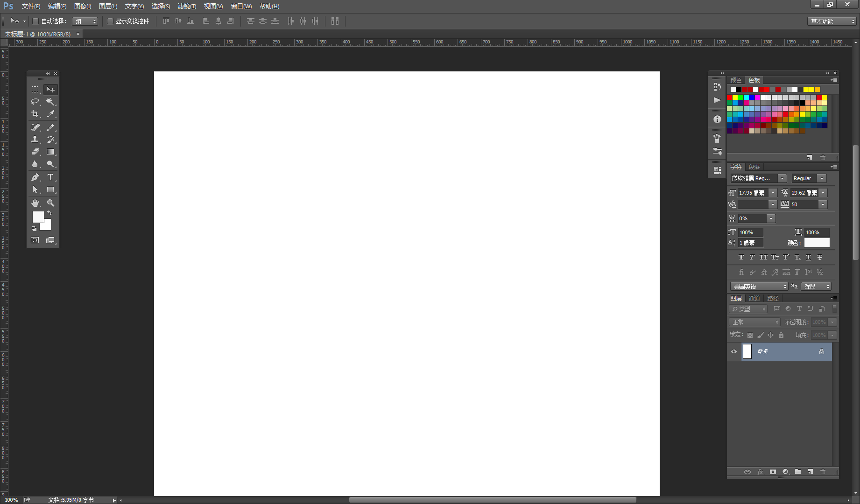
Task: Select the Crop tool
Action: click(x=35, y=114)
